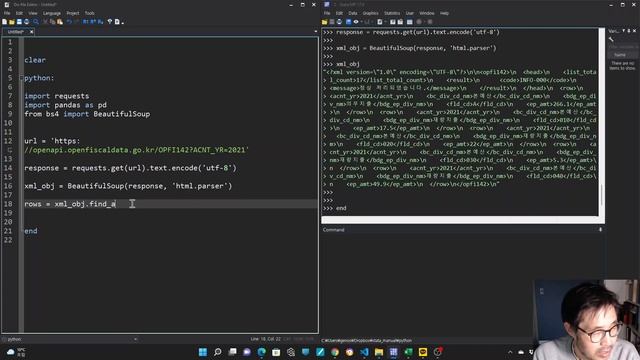
Task: Close the Untitled editor tab
Action: pos(31,31)
